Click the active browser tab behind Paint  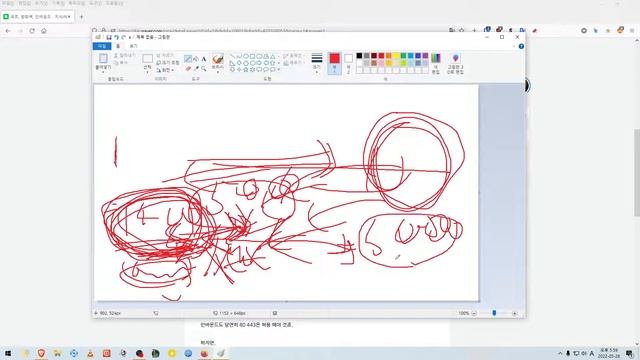(38, 17)
